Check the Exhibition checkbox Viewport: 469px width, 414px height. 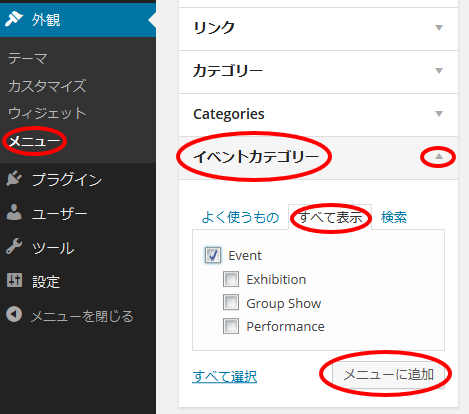tap(231, 279)
